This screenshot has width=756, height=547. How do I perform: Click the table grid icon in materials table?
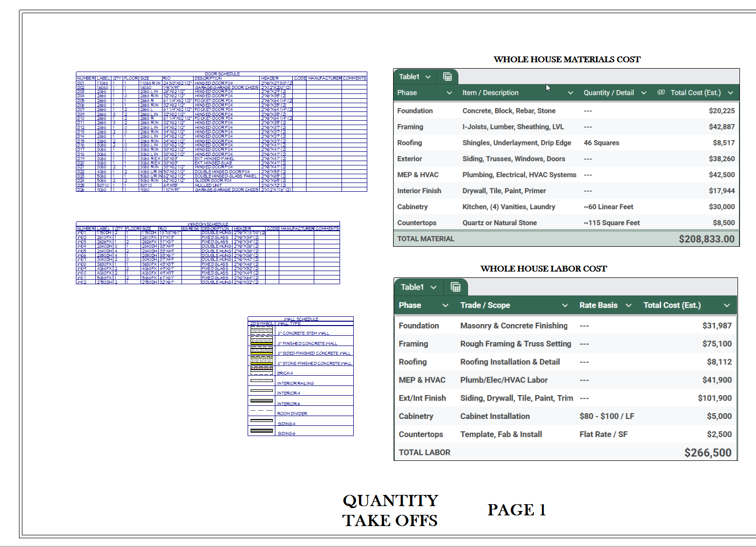448,77
